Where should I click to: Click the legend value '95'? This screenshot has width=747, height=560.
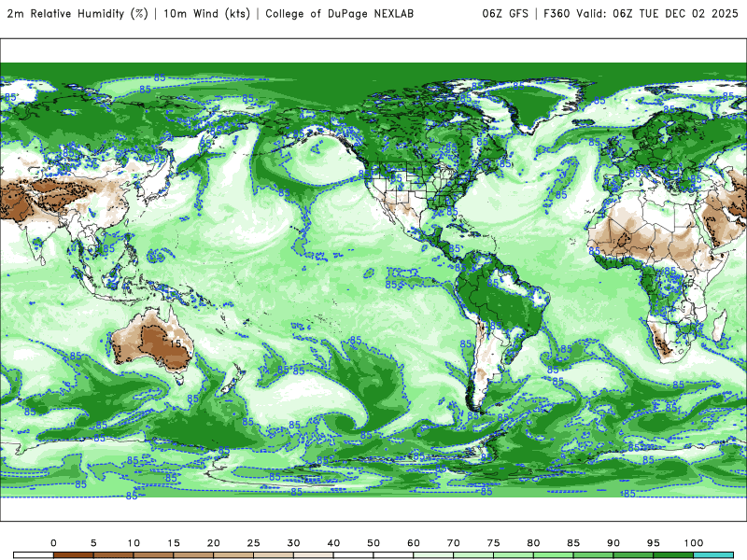coord(654,543)
